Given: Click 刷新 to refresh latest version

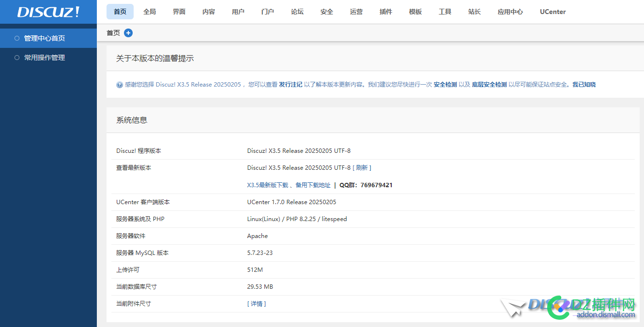Looking at the screenshot, I should click(362, 168).
